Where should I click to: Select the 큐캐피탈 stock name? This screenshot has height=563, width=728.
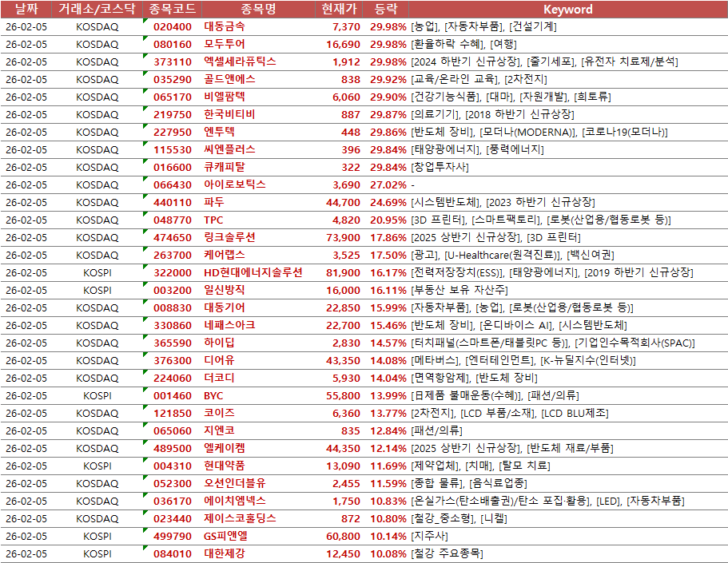(225, 167)
